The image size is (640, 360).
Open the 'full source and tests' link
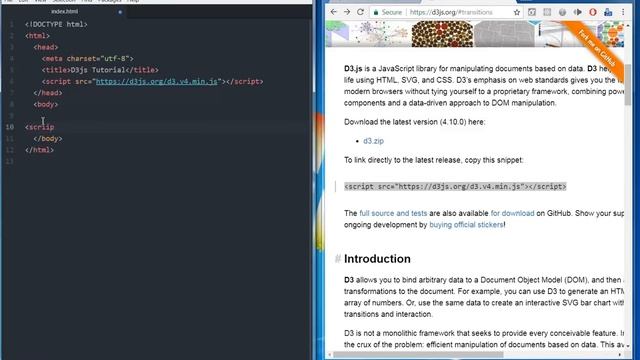(393, 213)
